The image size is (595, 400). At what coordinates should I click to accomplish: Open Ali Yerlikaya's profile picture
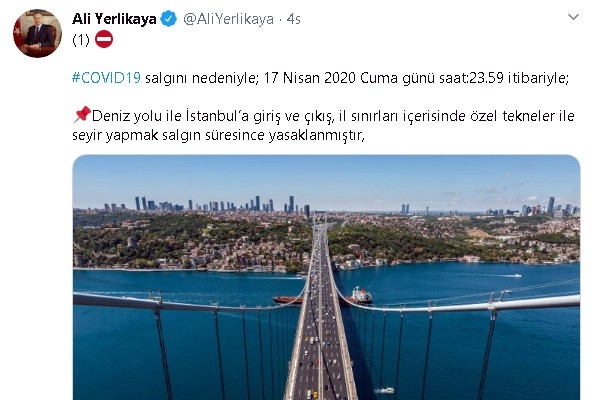point(38,33)
